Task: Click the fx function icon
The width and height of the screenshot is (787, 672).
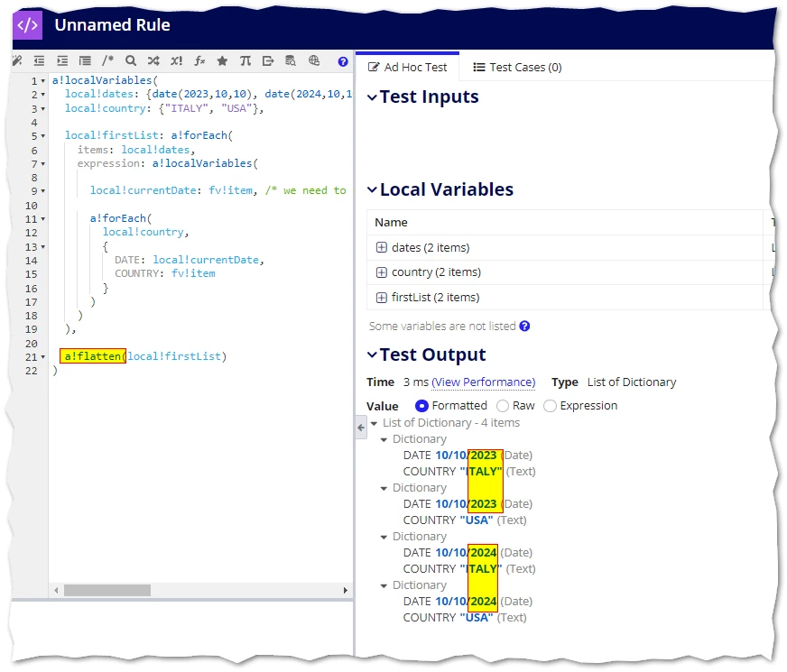Action: [x=199, y=60]
